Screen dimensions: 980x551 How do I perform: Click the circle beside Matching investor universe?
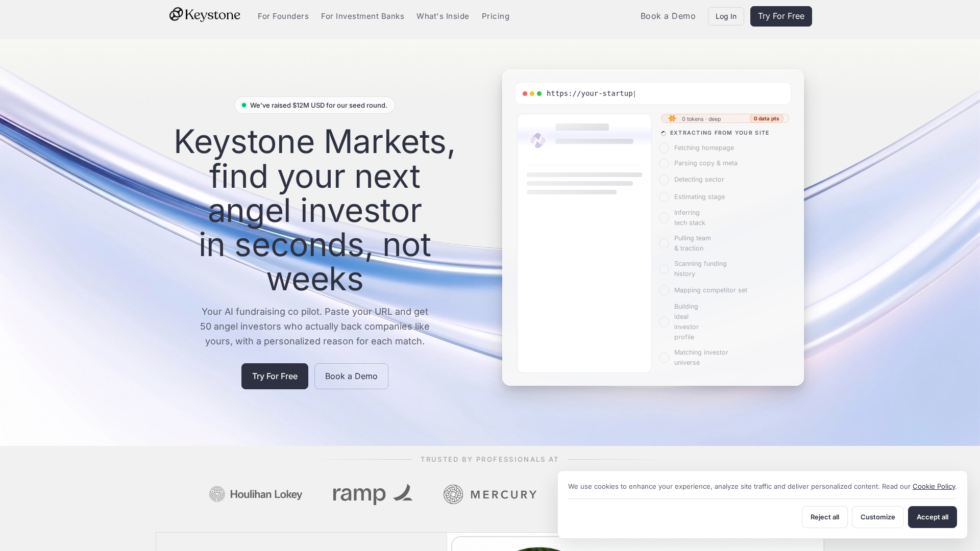(x=664, y=358)
